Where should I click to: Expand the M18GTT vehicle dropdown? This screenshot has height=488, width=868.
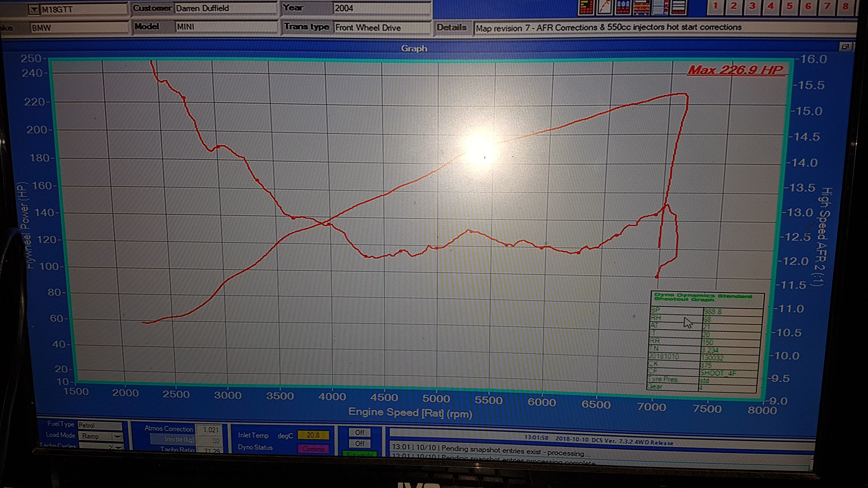[x=34, y=10]
